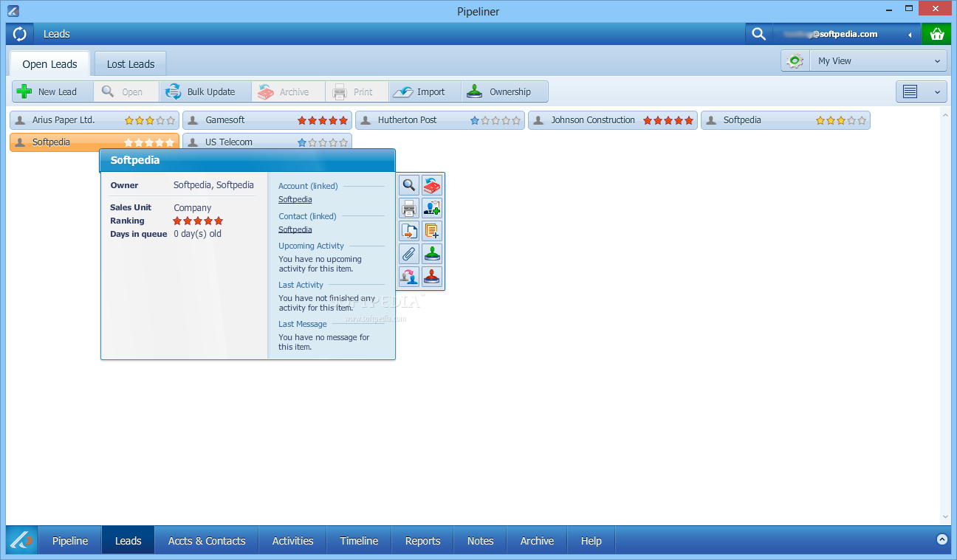The width and height of the screenshot is (957, 560).
Task: Click the vertical scrollbar down arrow
Action: (945, 517)
